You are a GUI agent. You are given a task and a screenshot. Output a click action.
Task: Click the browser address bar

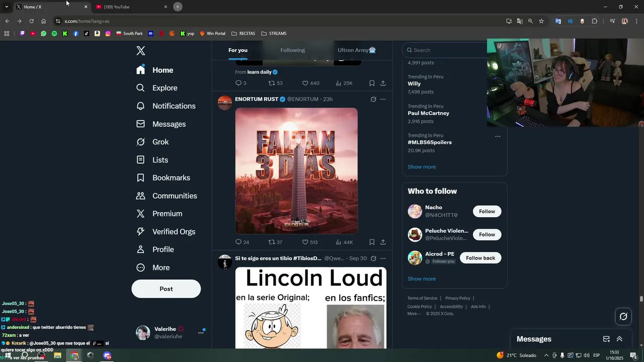[277, 21]
